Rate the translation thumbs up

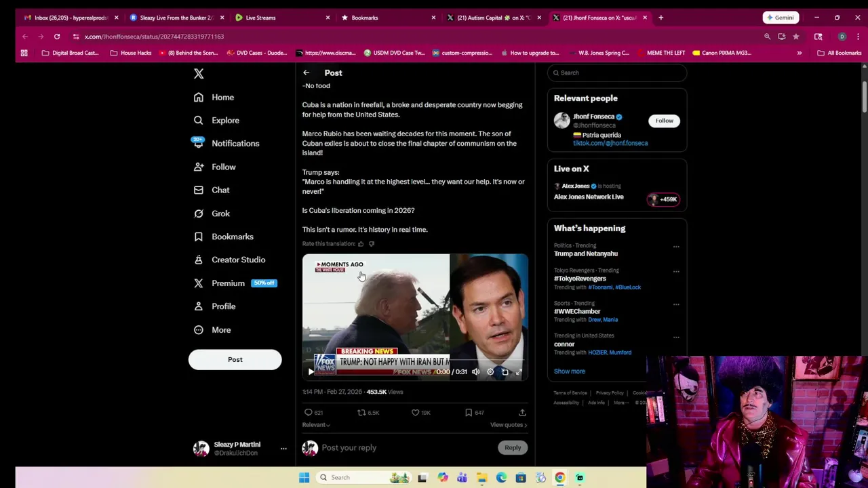(x=361, y=244)
